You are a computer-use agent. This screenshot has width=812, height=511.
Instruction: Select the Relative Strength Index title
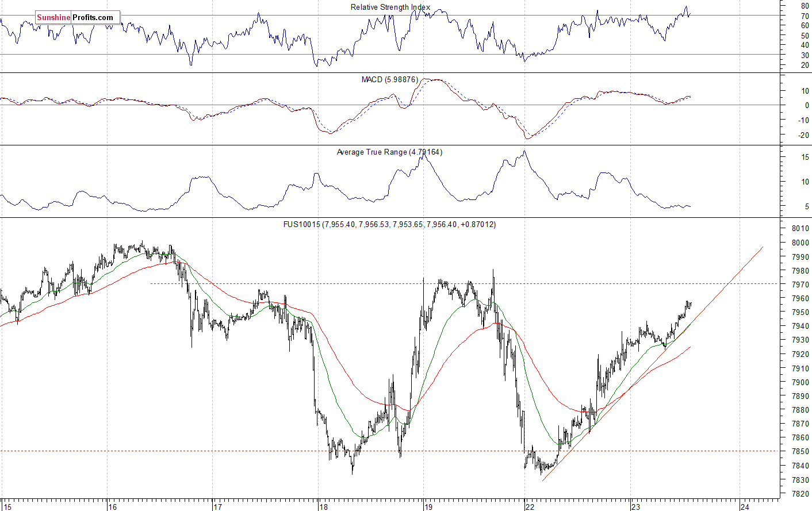click(390, 7)
